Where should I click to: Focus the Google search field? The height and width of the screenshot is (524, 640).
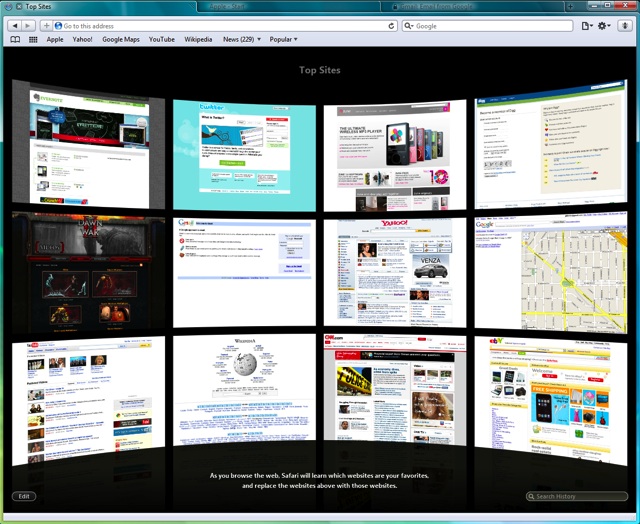[487, 26]
